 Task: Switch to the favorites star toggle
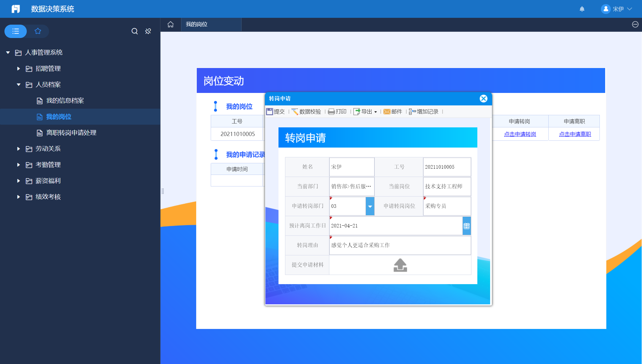38,31
